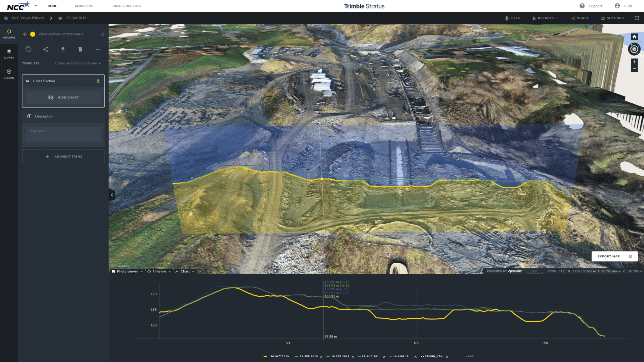Remove 24 Sep 2019 survey from chart
The height and width of the screenshot is (362, 644).
click(321, 357)
